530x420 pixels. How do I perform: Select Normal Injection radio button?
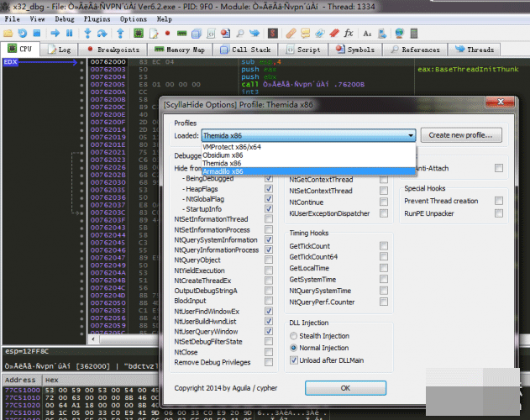[293, 348]
